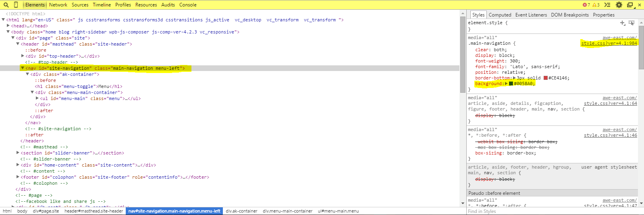The image size is (644, 215).
Task: Switch to the Computed sidebar tab
Action: coord(500,15)
